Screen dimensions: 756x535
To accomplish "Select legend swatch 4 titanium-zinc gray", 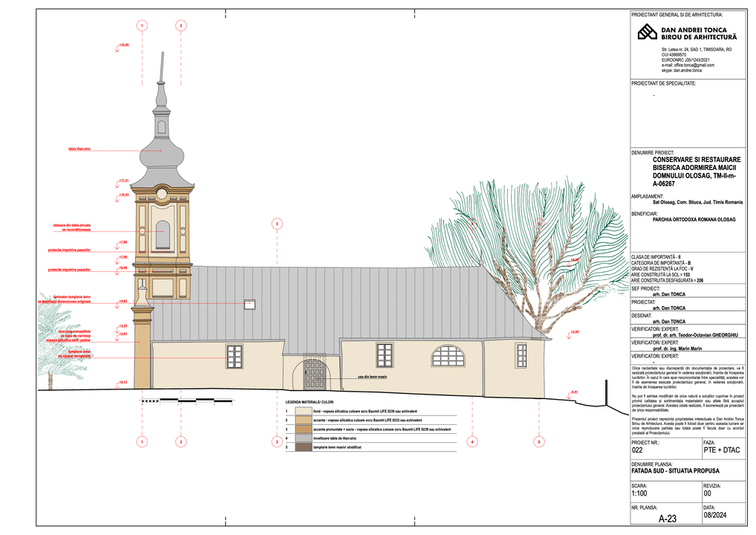I will pyautogui.click(x=303, y=439).
